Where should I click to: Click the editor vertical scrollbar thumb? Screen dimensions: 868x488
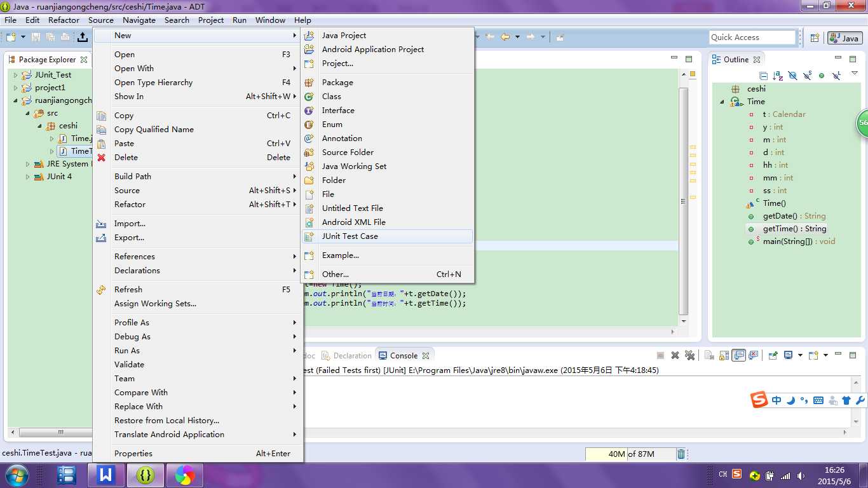pos(684,201)
